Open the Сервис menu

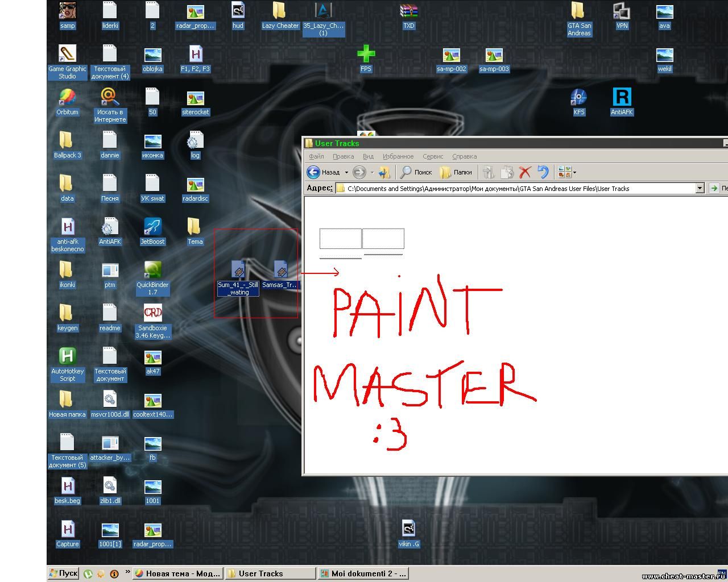(433, 156)
